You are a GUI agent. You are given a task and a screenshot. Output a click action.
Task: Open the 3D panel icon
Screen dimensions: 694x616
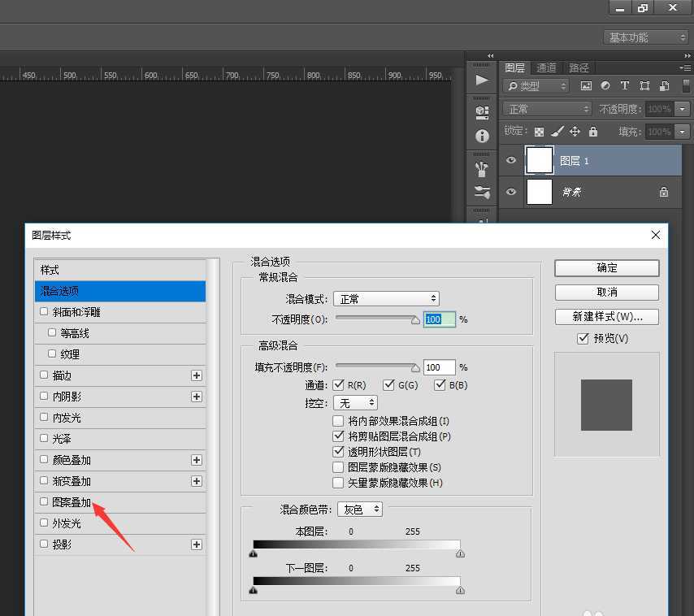[x=482, y=111]
